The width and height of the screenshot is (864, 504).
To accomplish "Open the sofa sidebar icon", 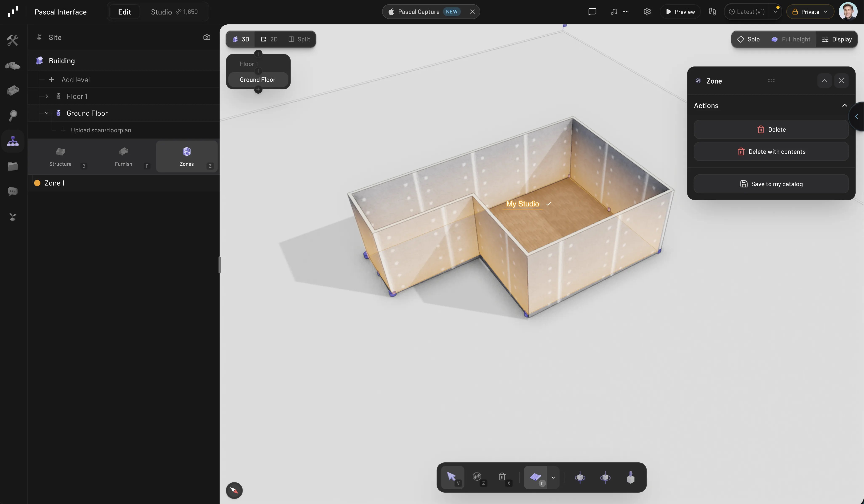I will pos(13,90).
